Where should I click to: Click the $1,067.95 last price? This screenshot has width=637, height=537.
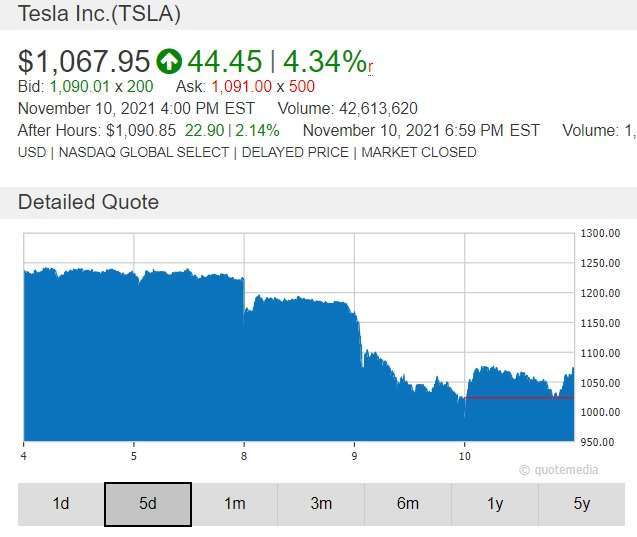pyautogui.click(x=84, y=61)
